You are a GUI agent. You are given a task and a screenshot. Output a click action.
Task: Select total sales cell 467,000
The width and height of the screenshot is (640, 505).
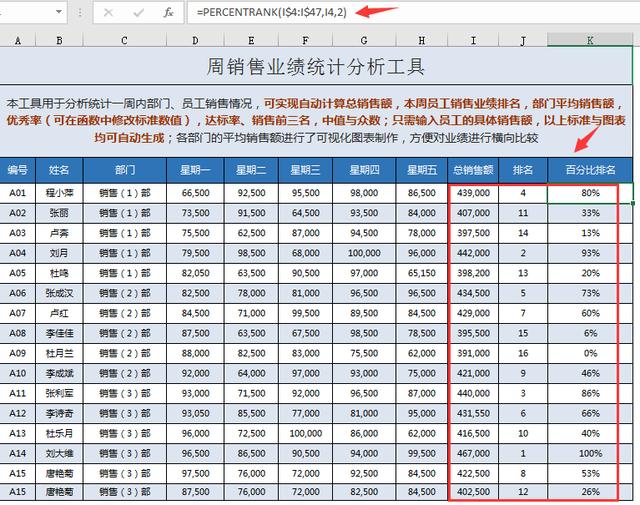(474, 452)
